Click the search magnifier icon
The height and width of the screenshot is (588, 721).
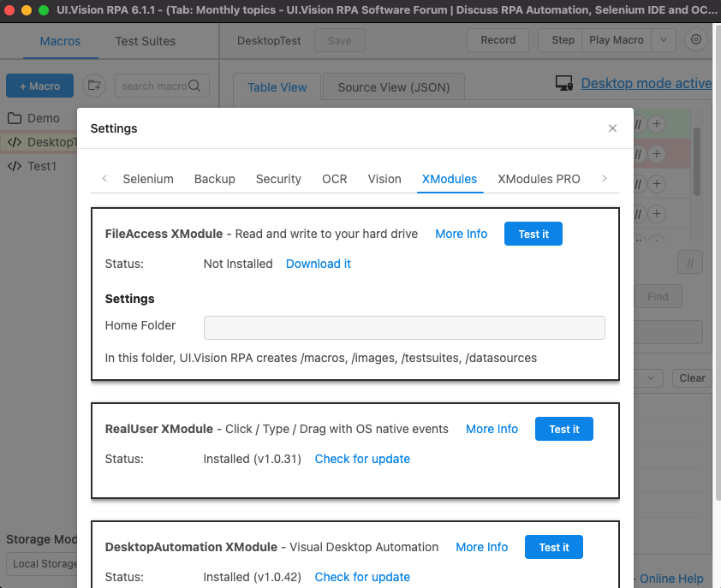point(194,86)
